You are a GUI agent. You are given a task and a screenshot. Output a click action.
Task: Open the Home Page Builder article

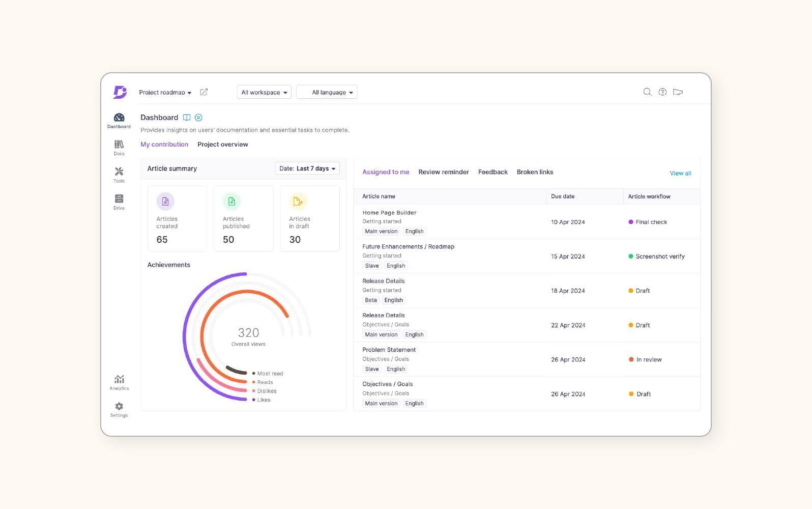(x=389, y=213)
